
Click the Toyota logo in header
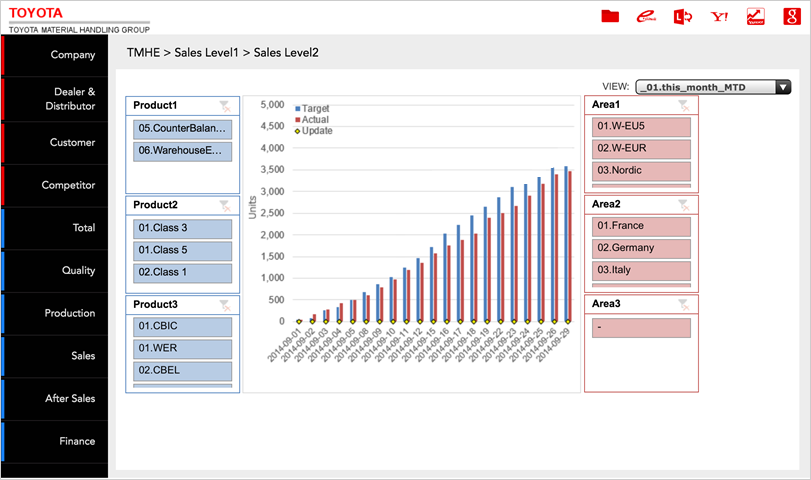36,13
